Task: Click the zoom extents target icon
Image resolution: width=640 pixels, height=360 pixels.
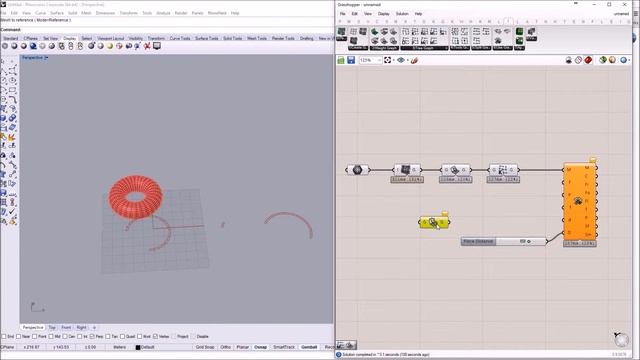Action: [387, 60]
